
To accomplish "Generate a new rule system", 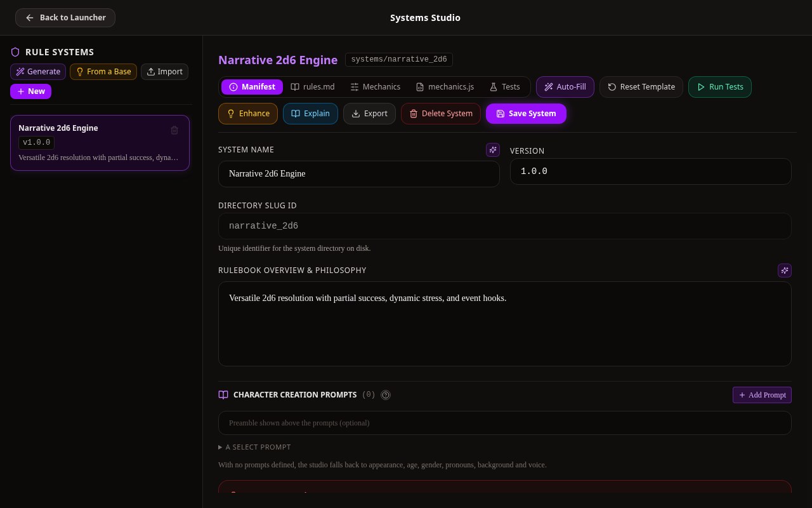I will 38,72.
